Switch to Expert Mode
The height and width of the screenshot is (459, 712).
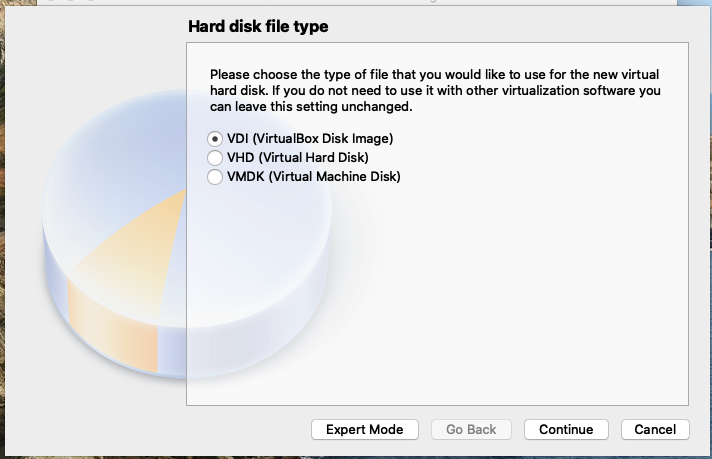(x=365, y=429)
